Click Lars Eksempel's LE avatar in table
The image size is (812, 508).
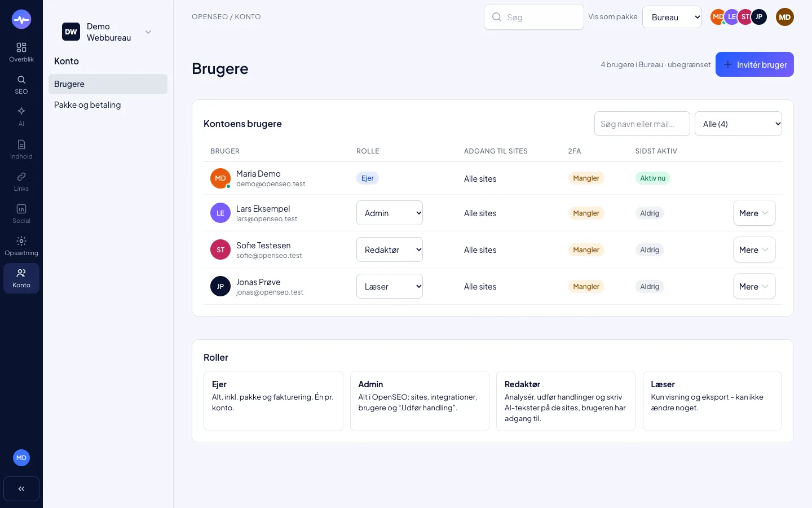coord(220,213)
